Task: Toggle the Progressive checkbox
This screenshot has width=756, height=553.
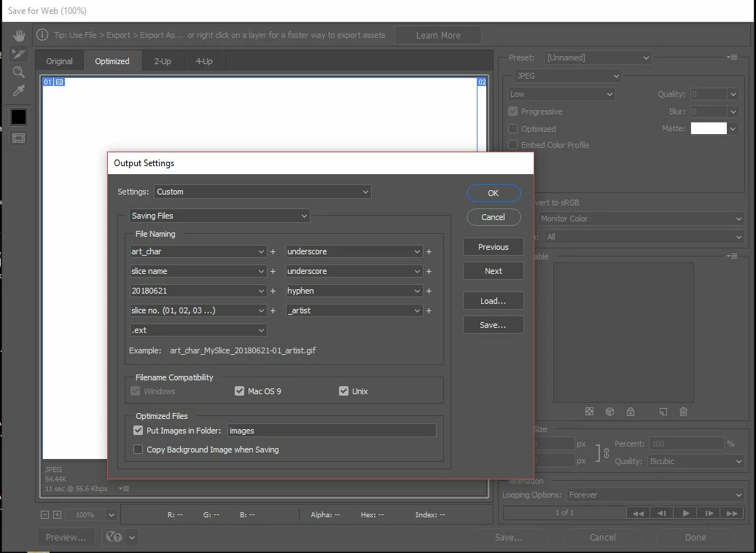Action: pos(513,111)
